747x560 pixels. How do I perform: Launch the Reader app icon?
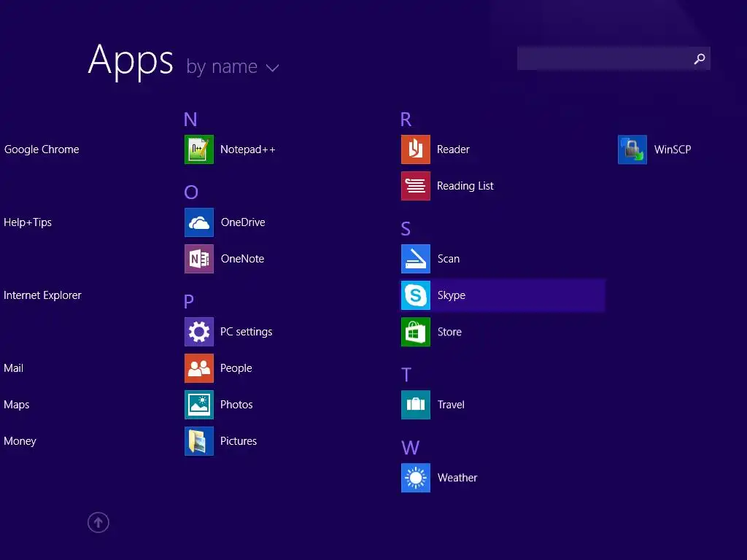pyautogui.click(x=415, y=149)
